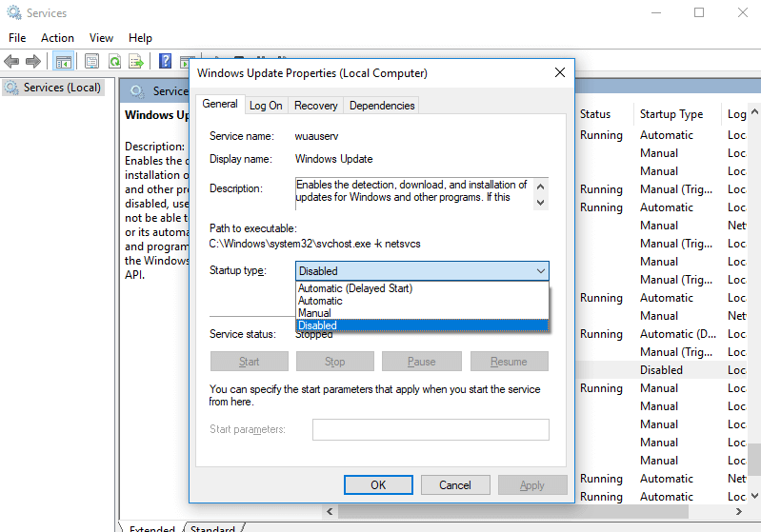
Task: Switch to the Recovery tab
Action: (x=315, y=106)
